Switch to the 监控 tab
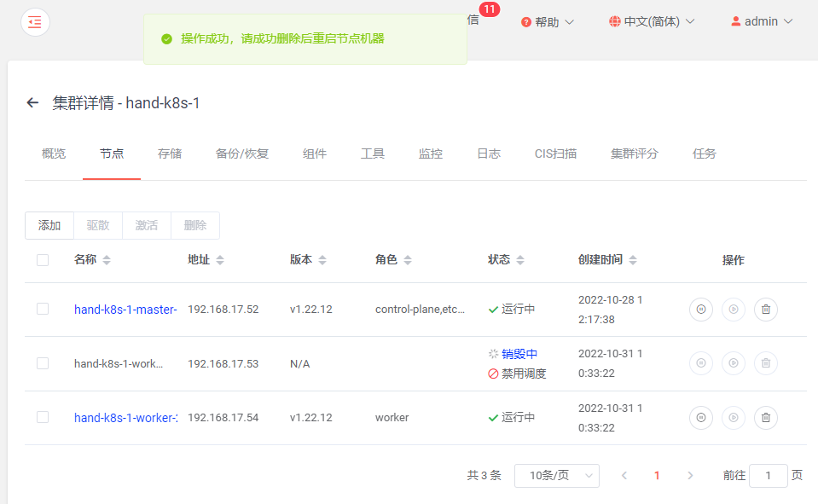The image size is (818, 504). 430,154
